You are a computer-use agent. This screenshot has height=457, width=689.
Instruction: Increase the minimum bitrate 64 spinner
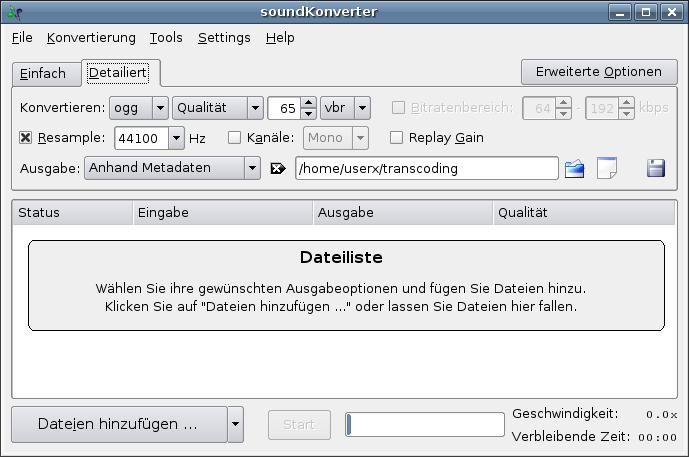[x=563, y=103]
